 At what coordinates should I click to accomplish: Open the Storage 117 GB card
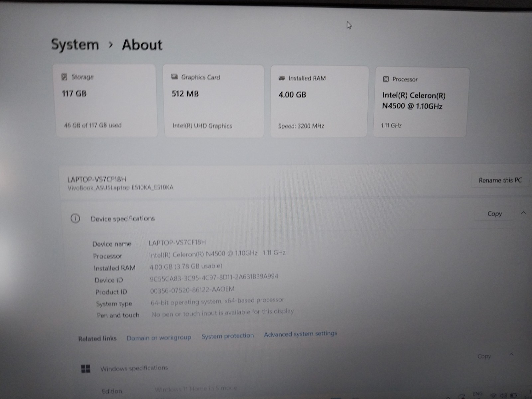point(106,101)
